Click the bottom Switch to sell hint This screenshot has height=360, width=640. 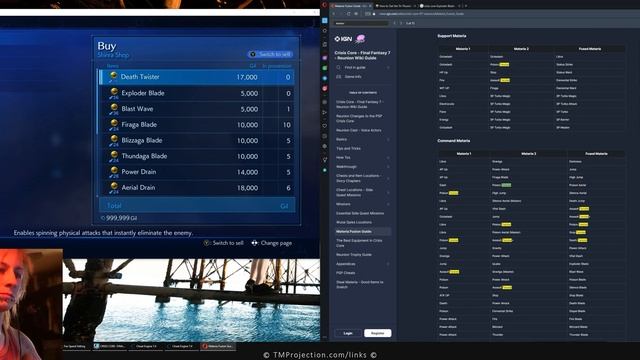pos(223,243)
